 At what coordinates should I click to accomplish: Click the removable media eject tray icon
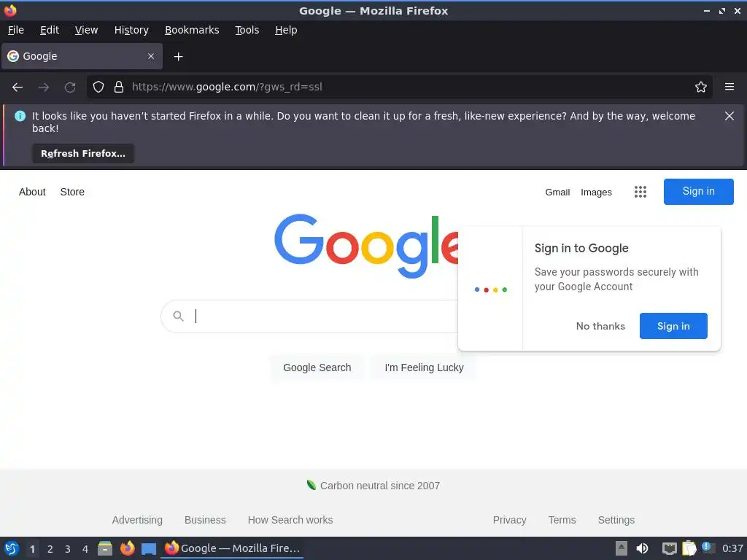(622, 548)
